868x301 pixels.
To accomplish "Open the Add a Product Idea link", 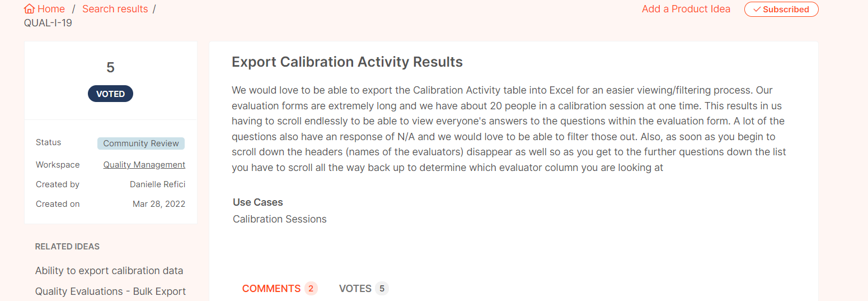I will [x=686, y=9].
